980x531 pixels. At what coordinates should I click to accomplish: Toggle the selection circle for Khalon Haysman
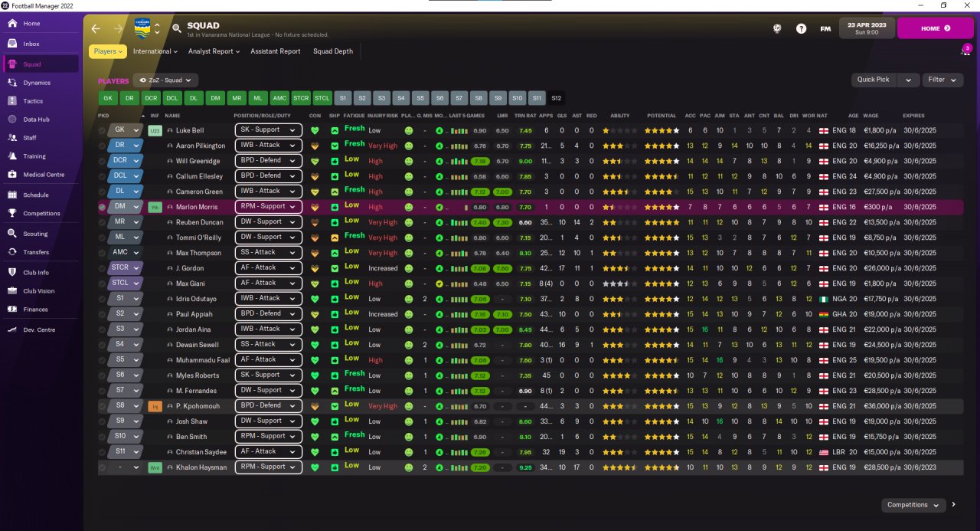coord(103,467)
